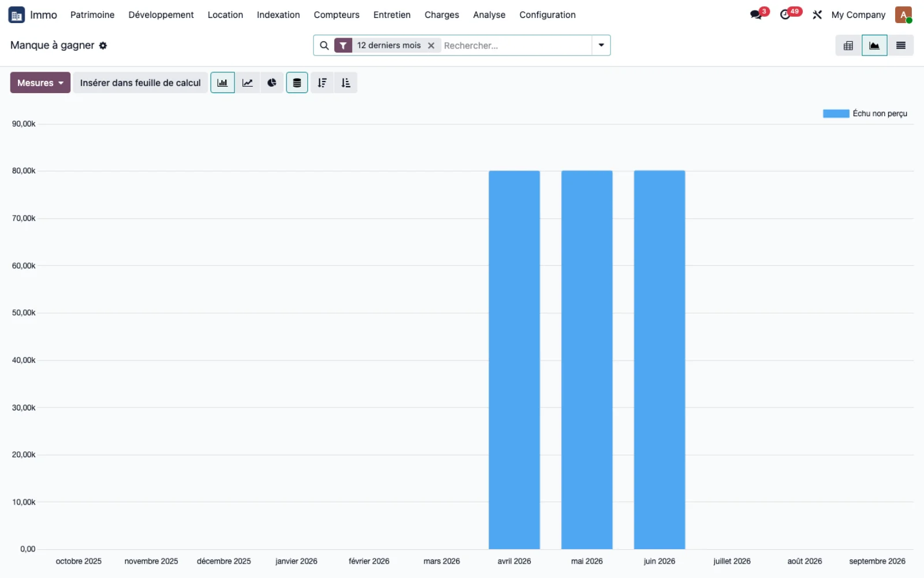Open the Indexation menu
The width and height of the screenshot is (924, 578).
coord(278,15)
